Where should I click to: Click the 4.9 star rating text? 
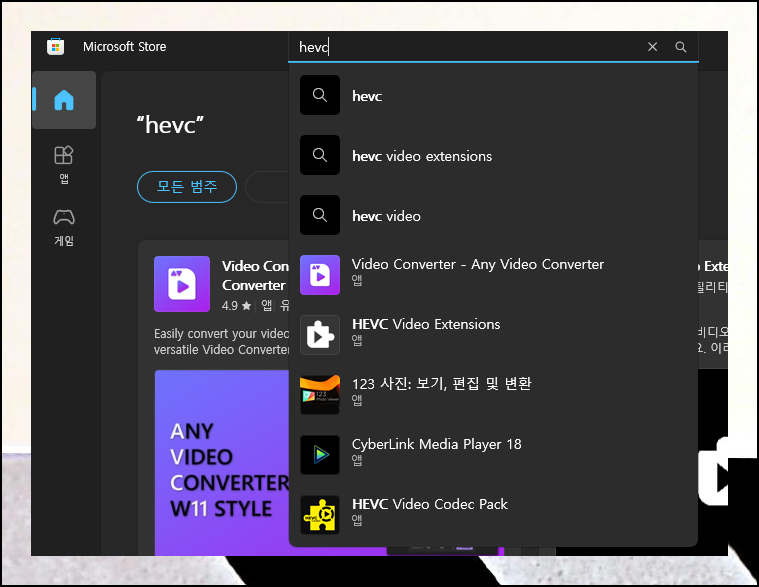pos(236,306)
